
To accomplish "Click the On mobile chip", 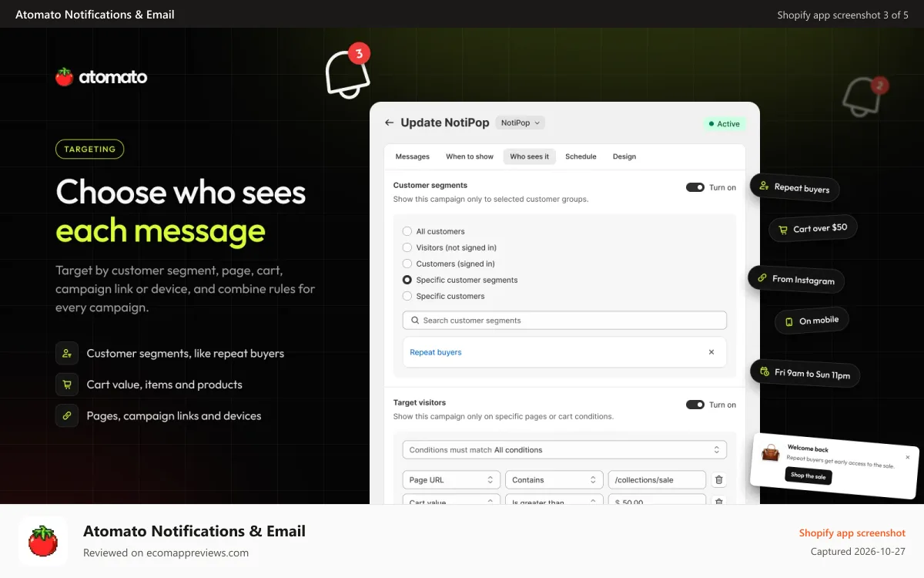I will coord(812,321).
